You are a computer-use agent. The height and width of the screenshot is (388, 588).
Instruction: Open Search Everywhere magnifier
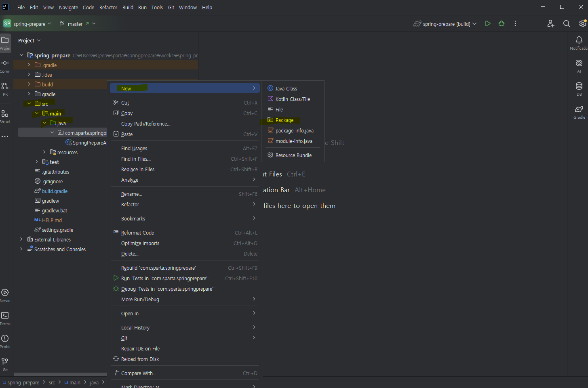coord(567,24)
